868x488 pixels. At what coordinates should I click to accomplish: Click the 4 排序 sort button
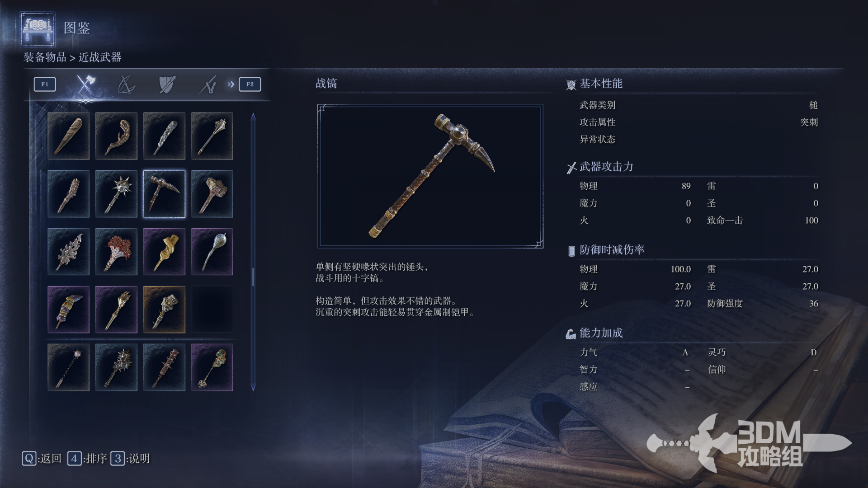click(x=87, y=459)
